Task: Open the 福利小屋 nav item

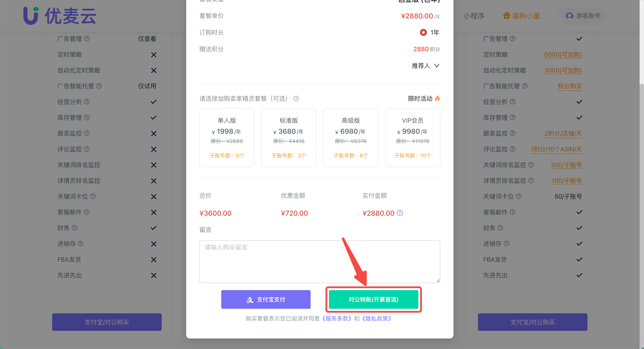Action: (526, 16)
